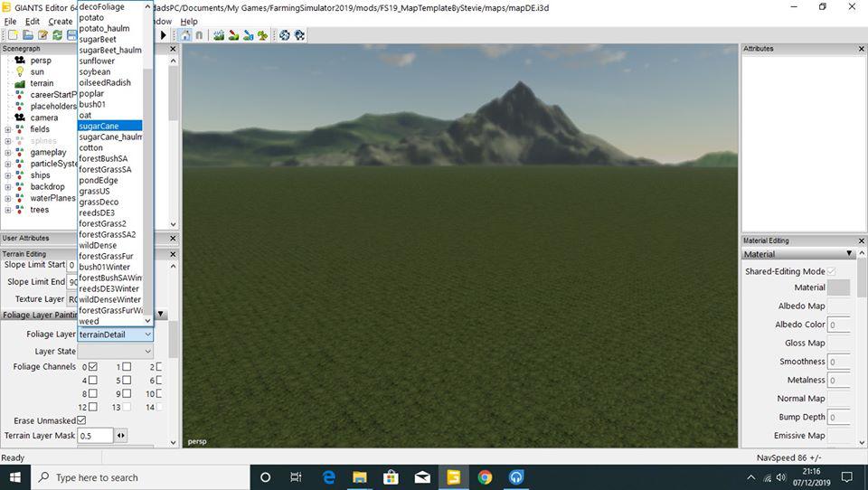
Task: Uncheck the Erase Unmasked checkbox
Action: click(81, 420)
